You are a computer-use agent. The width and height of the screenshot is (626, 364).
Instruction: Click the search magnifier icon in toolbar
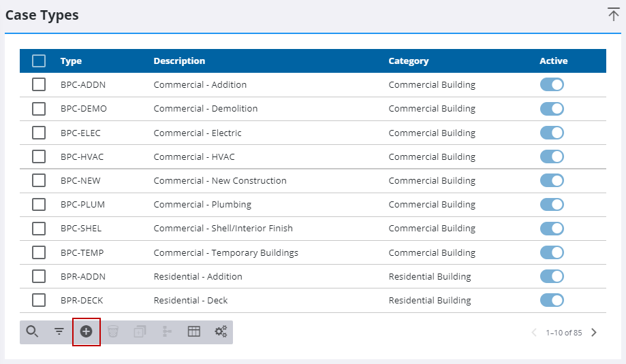point(32,332)
